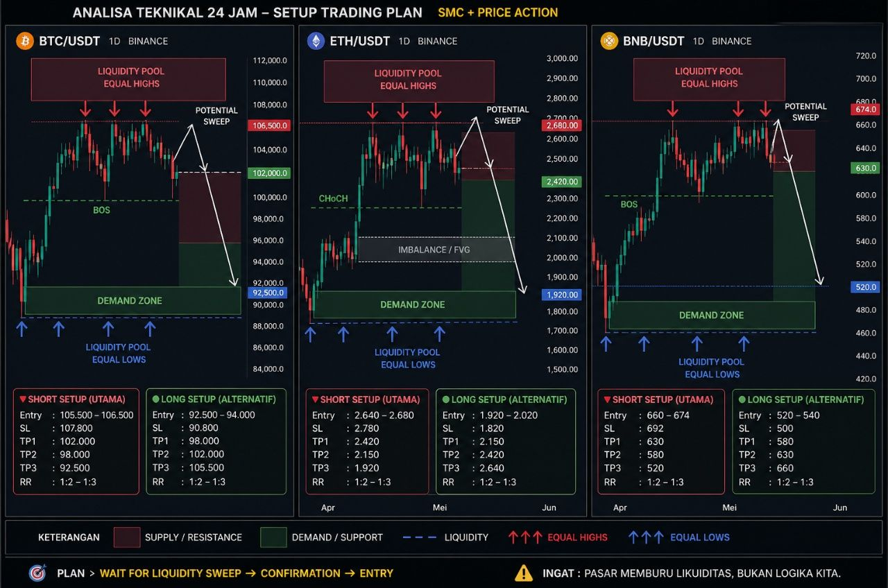Click BNB short stop loss 692
Image resolution: width=888 pixels, height=588 pixels.
click(656, 428)
